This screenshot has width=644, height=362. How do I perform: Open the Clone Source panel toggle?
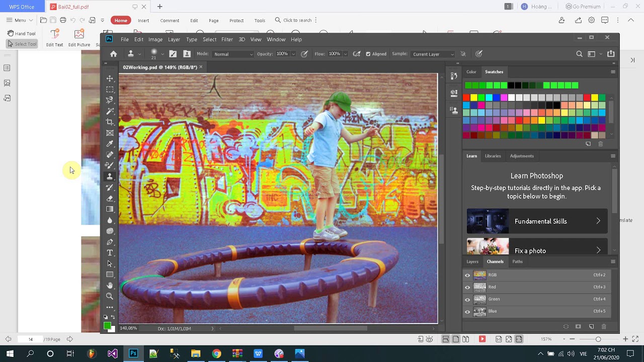[187, 54]
